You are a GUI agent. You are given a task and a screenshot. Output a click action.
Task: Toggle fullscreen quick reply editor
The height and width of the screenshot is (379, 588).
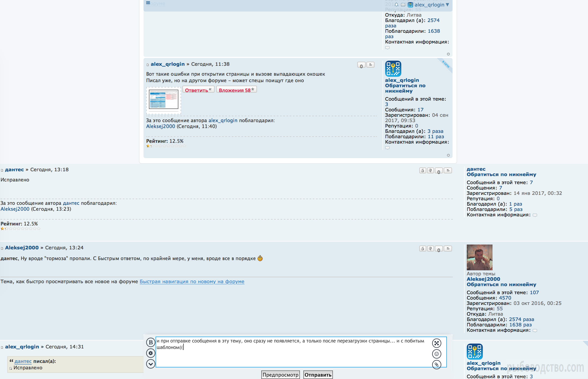pyautogui.click(x=436, y=343)
